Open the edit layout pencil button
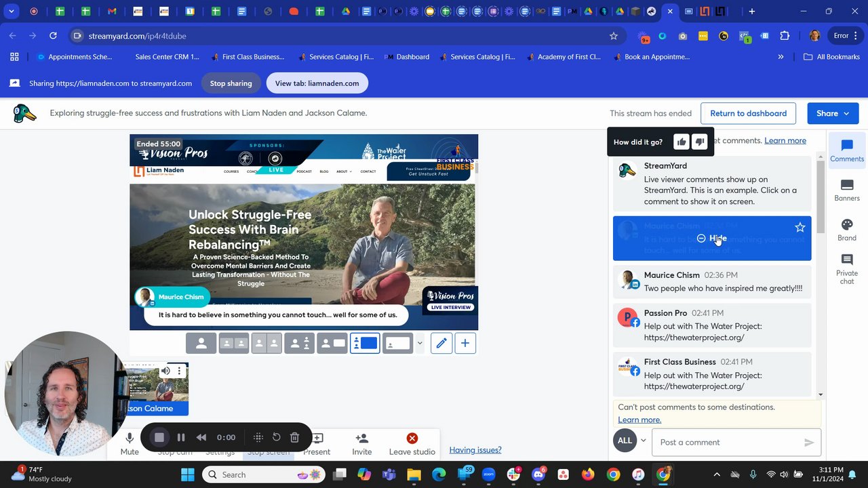This screenshot has width=868, height=488. (441, 344)
